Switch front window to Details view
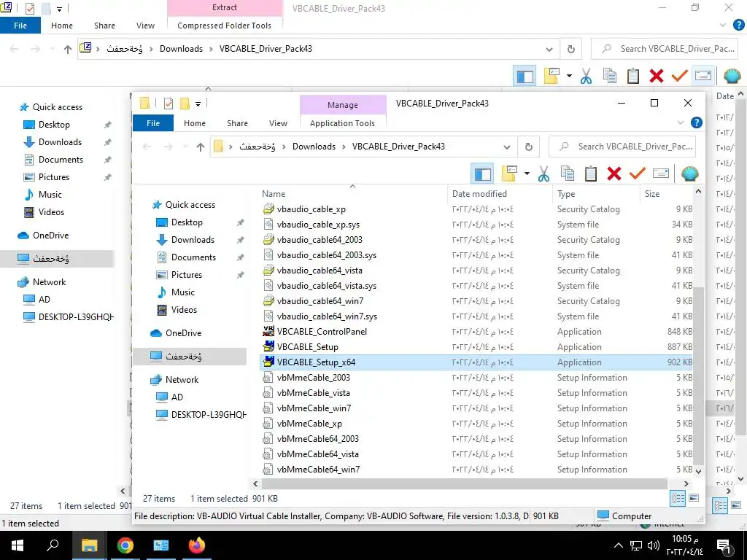 [678, 499]
